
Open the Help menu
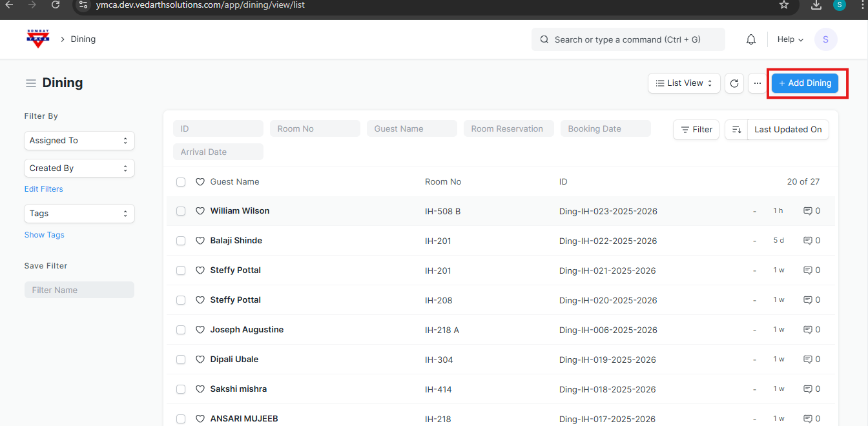[790, 39]
